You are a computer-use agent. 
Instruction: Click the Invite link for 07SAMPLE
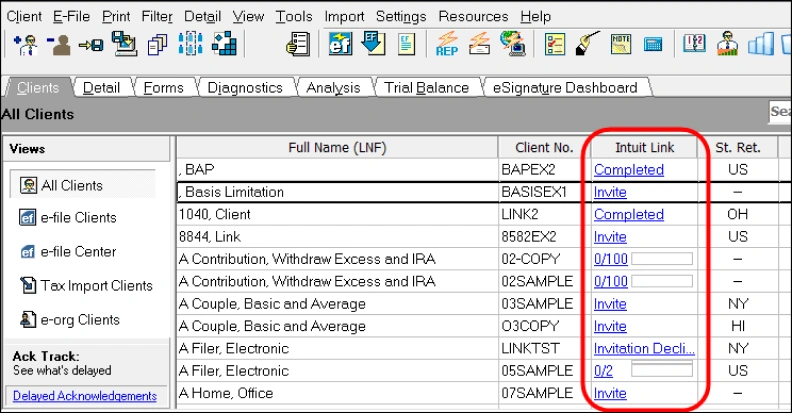(x=610, y=393)
